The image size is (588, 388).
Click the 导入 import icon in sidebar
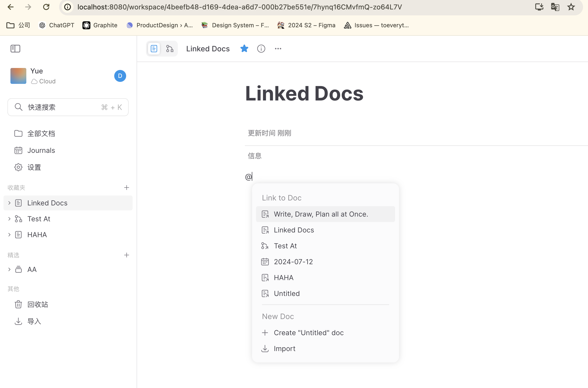pyautogui.click(x=18, y=321)
